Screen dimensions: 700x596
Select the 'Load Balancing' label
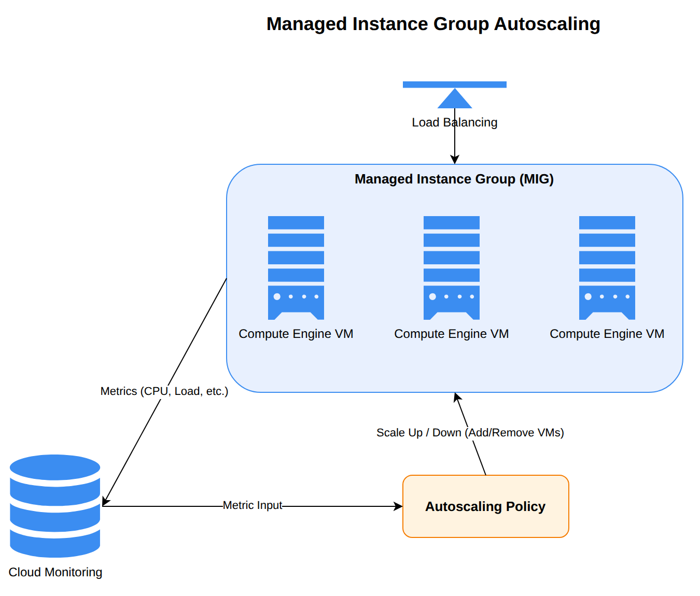pos(455,122)
